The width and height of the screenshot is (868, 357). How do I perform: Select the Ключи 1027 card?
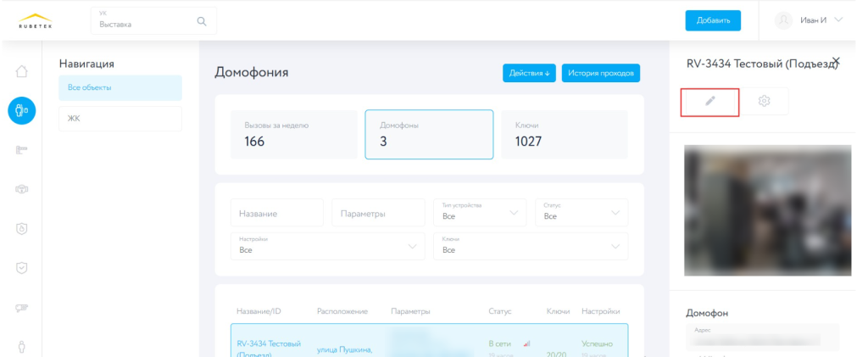point(565,135)
